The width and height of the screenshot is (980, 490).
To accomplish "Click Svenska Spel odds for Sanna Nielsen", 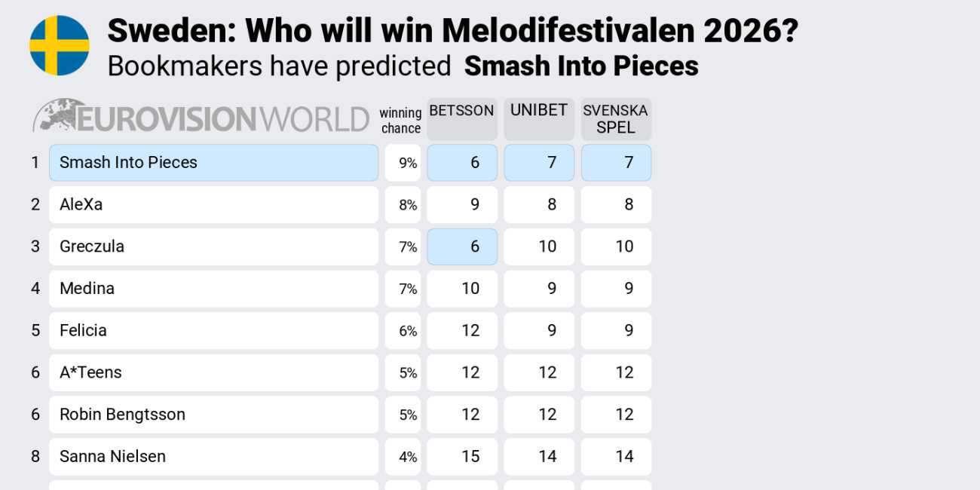I will click(x=616, y=457).
